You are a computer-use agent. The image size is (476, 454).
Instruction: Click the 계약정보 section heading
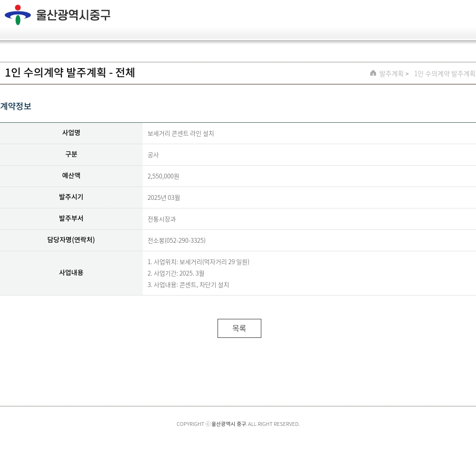coord(16,106)
